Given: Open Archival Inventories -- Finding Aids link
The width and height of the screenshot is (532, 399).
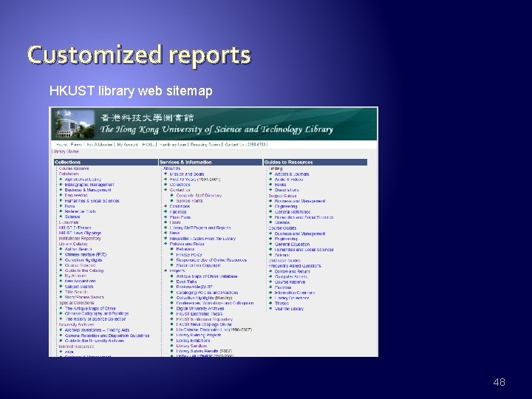Looking at the screenshot, I should point(97,330).
